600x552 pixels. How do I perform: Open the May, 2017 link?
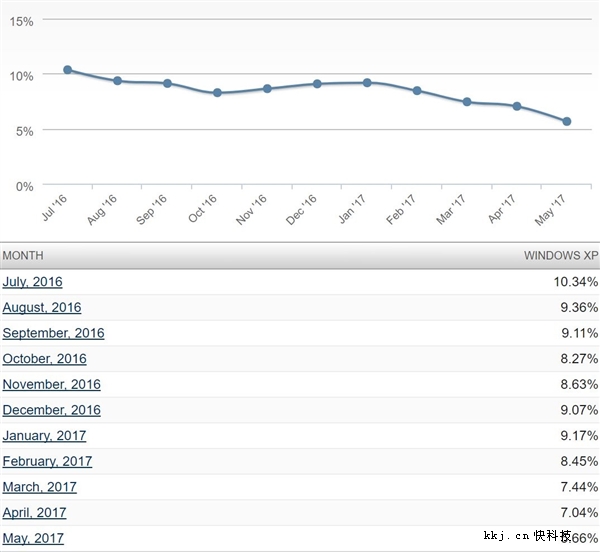(x=33, y=539)
